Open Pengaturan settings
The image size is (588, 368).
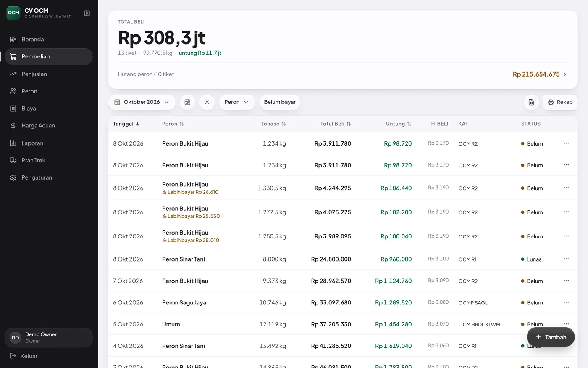coord(49,177)
